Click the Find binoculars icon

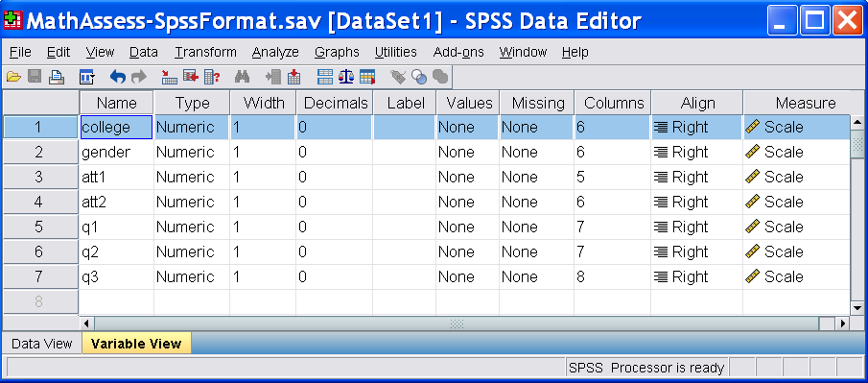(243, 77)
